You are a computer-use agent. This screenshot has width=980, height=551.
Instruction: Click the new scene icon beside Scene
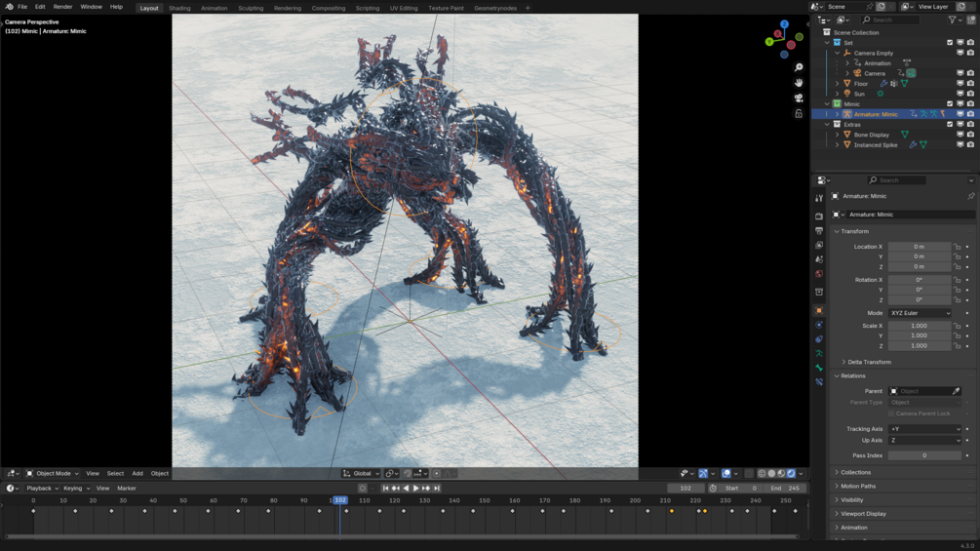pyautogui.click(x=881, y=7)
